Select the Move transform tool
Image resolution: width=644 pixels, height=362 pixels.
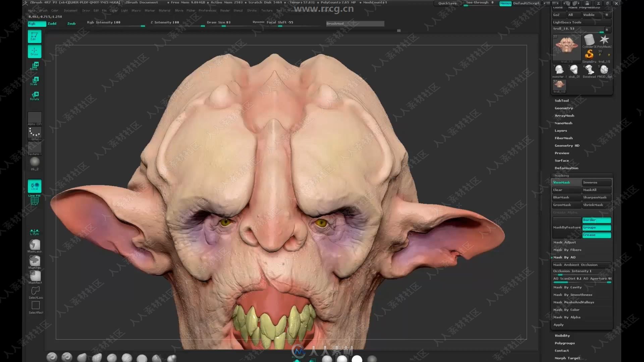coord(35,66)
